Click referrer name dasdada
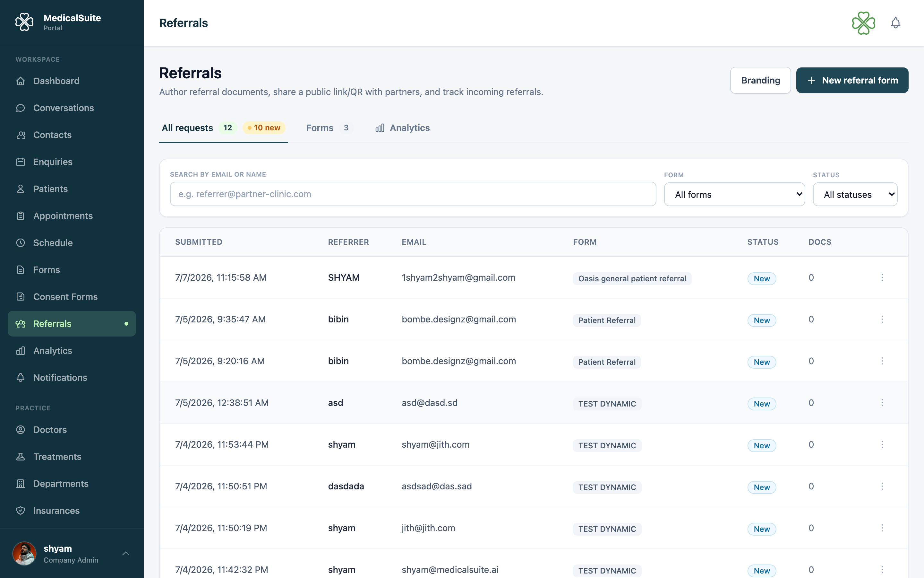Viewport: 924px width, 578px height. point(346,486)
